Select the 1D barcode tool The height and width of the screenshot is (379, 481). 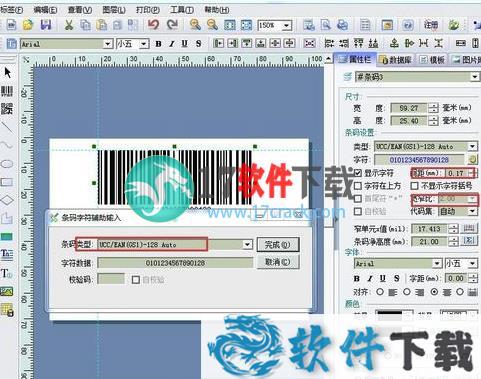click(x=7, y=91)
